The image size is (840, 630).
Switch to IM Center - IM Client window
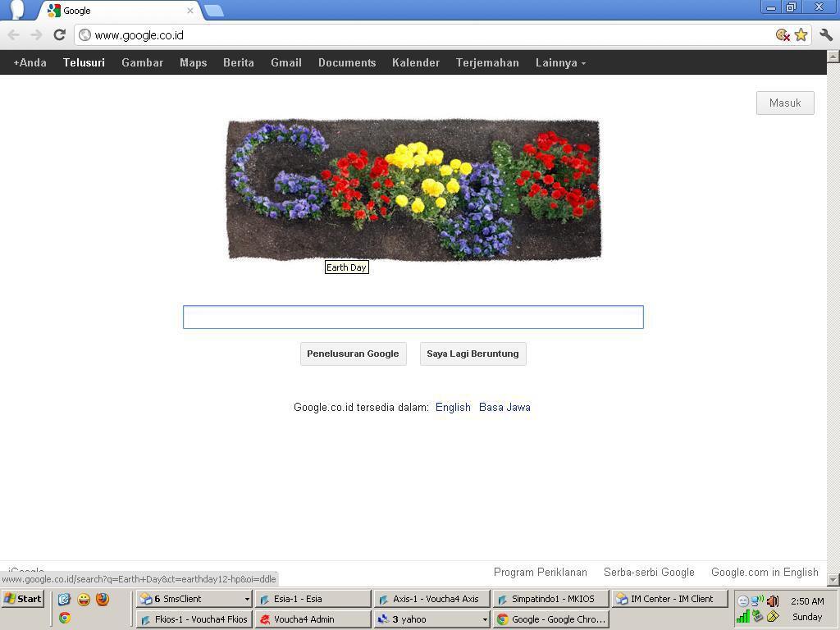[x=669, y=599]
